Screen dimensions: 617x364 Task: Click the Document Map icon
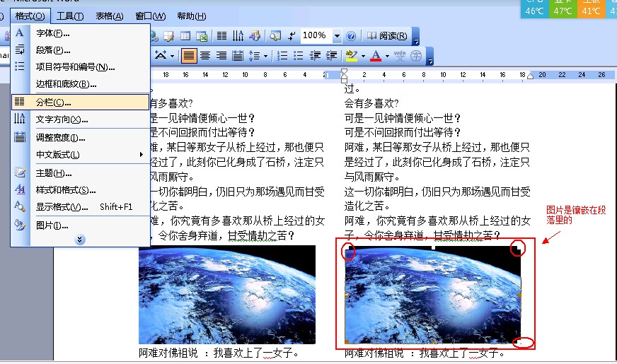click(275, 36)
